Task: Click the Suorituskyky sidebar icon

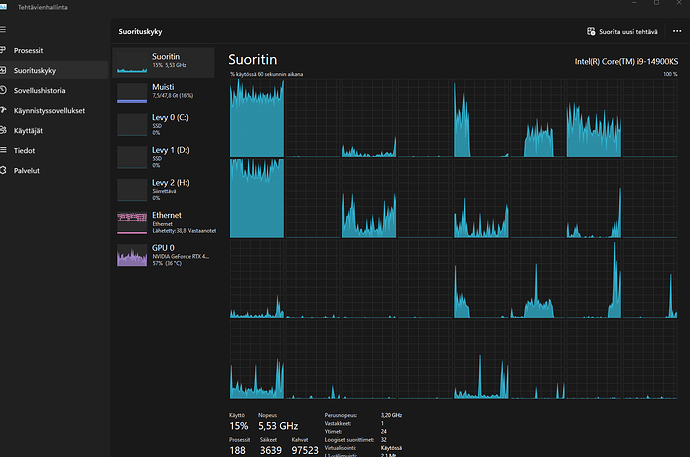Action: [x=4, y=70]
